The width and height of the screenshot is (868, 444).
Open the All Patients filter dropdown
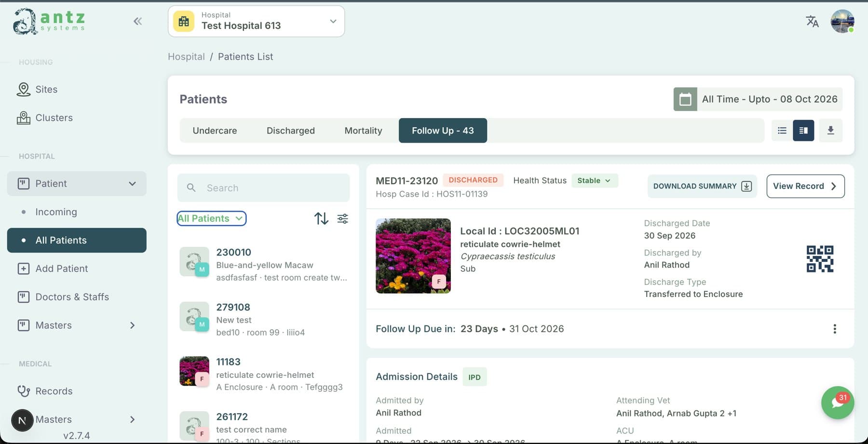pos(211,219)
